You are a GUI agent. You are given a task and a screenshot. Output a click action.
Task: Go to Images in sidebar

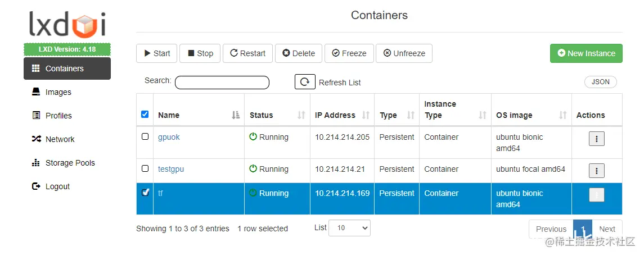click(58, 92)
